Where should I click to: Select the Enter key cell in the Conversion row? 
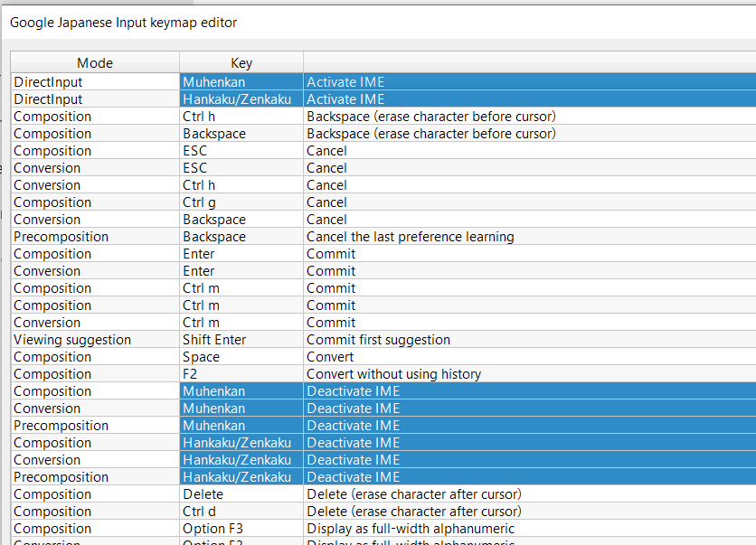241,271
